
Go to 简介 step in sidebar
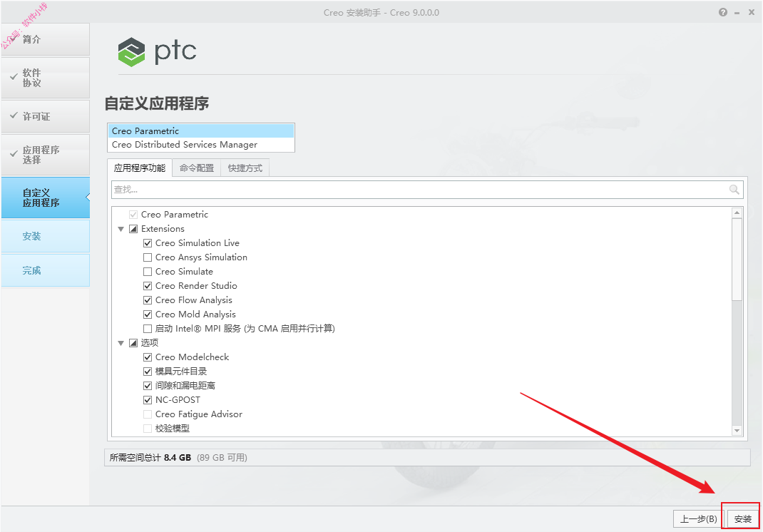point(45,39)
